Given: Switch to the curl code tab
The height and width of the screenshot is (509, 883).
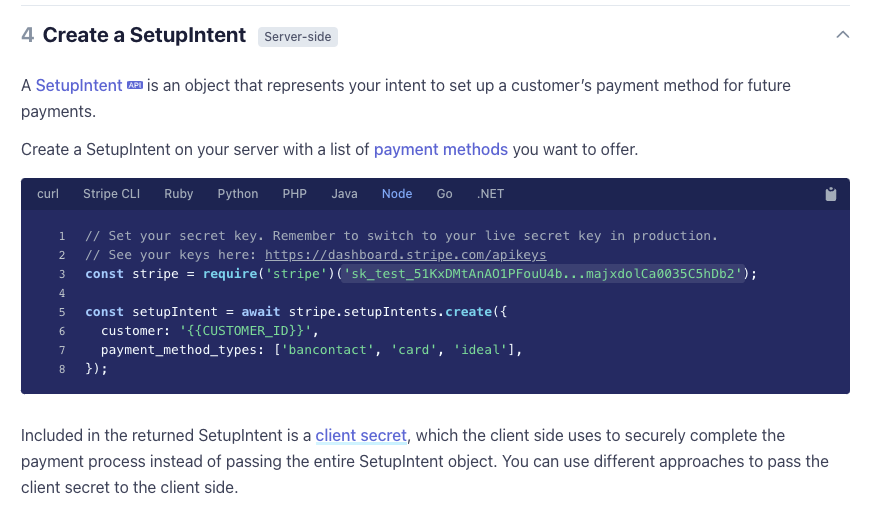Looking at the screenshot, I should [x=48, y=194].
